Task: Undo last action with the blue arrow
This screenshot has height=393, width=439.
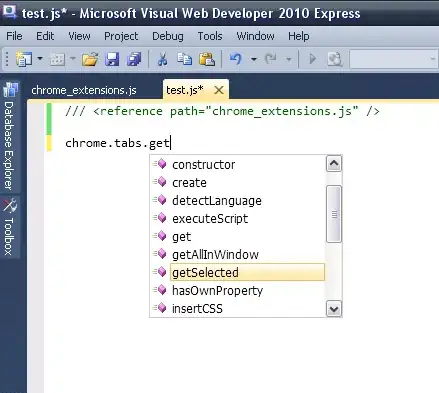Action: (x=236, y=59)
